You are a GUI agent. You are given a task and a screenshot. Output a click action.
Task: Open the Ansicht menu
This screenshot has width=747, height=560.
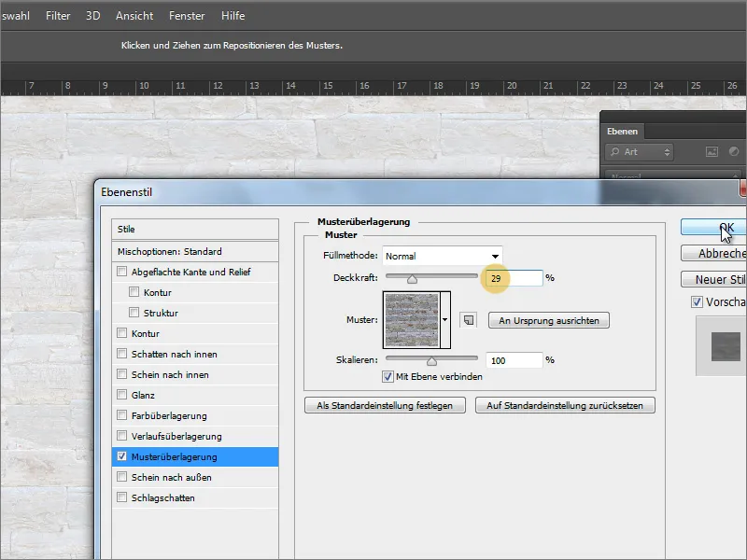point(134,16)
